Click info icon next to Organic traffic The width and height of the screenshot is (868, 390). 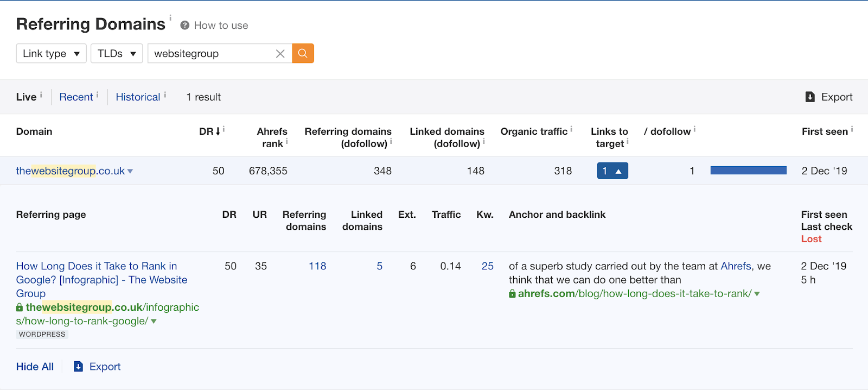coord(571,129)
